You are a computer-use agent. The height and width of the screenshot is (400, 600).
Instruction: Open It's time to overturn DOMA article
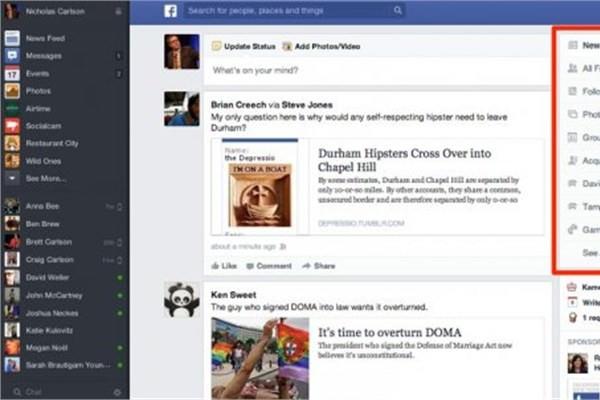tap(390, 332)
